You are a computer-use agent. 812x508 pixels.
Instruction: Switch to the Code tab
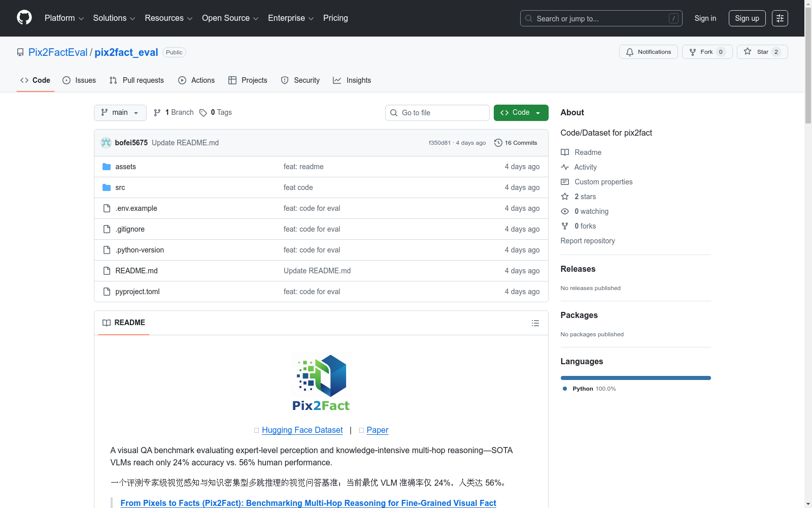coord(35,80)
